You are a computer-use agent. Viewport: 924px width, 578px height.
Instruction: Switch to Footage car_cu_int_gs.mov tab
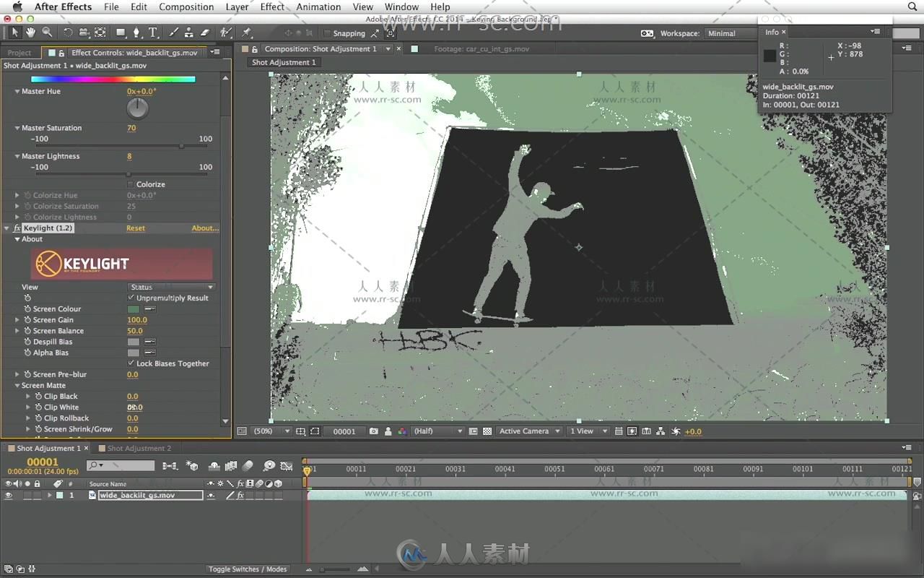tap(481, 49)
